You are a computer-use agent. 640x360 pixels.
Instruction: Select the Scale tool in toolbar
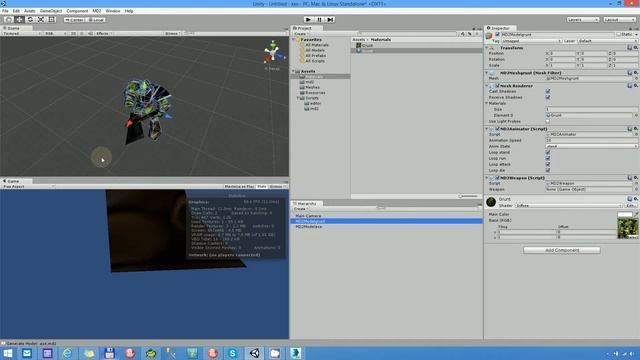(41, 20)
